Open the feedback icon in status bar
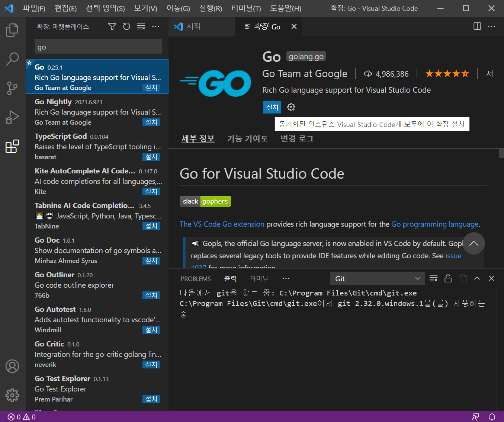The image size is (504, 422). [x=475, y=417]
